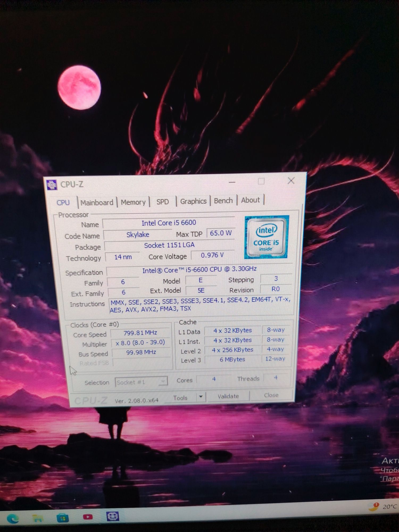The width and height of the screenshot is (399, 532).
Task: Click the Revision value 'R0'
Action: (276, 289)
